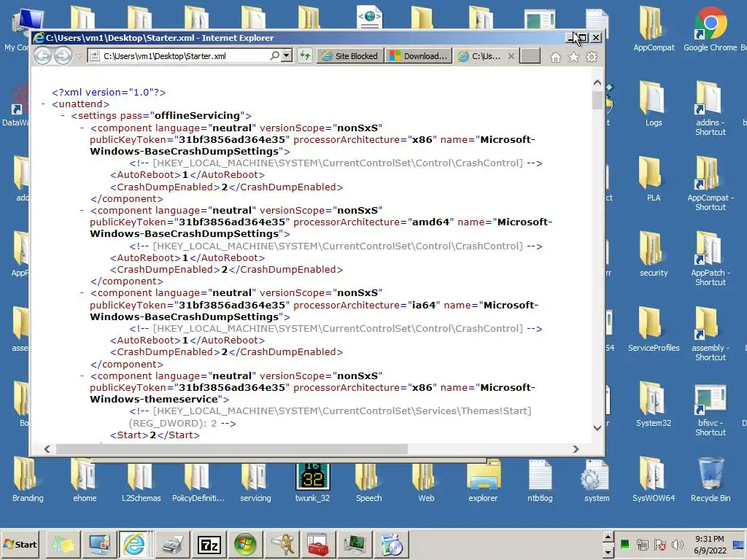Select the C:\Us... tab
The image size is (747, 560).
click(480, 56)
